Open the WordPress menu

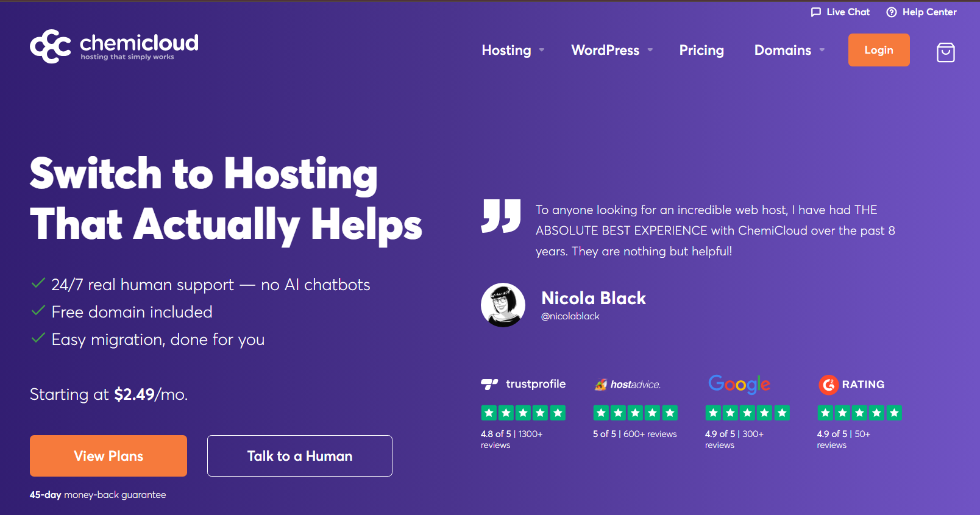605,50
